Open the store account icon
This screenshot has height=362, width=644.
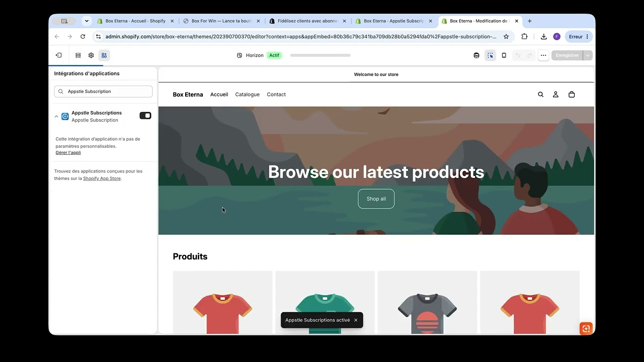click(x=556, y=95)
